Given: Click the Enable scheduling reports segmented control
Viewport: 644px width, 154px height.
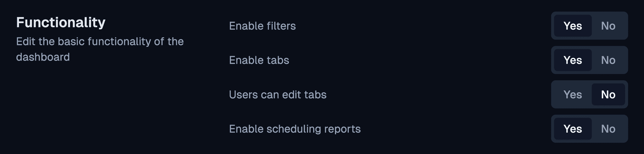Looking at the screenshot, I should pos(589,129).
